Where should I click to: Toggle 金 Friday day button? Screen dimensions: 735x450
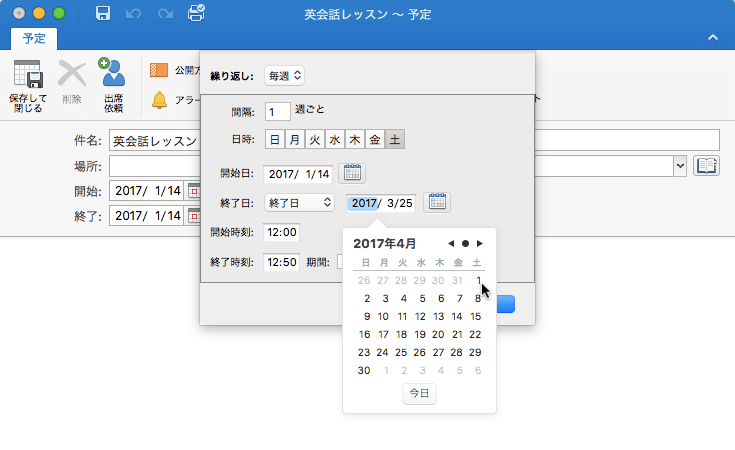tap(375, 139)
